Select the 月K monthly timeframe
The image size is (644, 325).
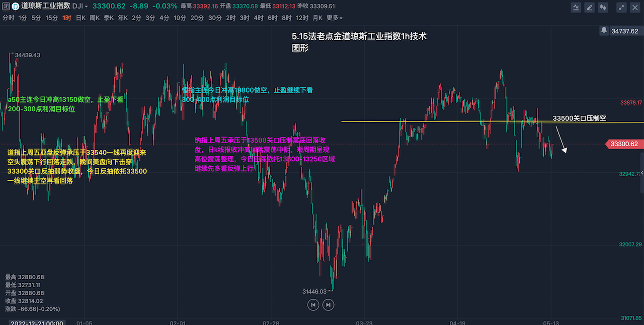317,18
